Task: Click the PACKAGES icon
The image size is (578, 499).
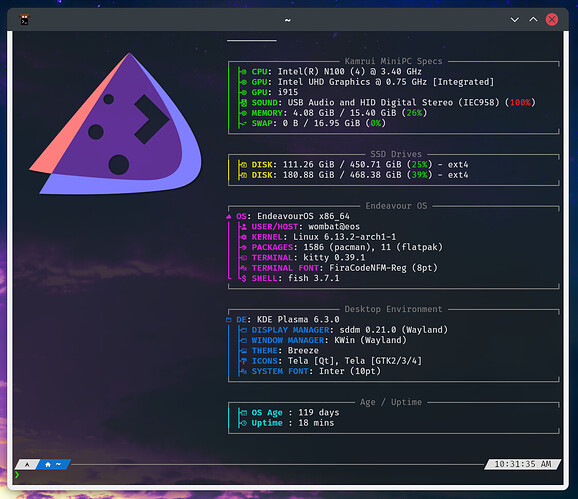Action: [244, 247]
